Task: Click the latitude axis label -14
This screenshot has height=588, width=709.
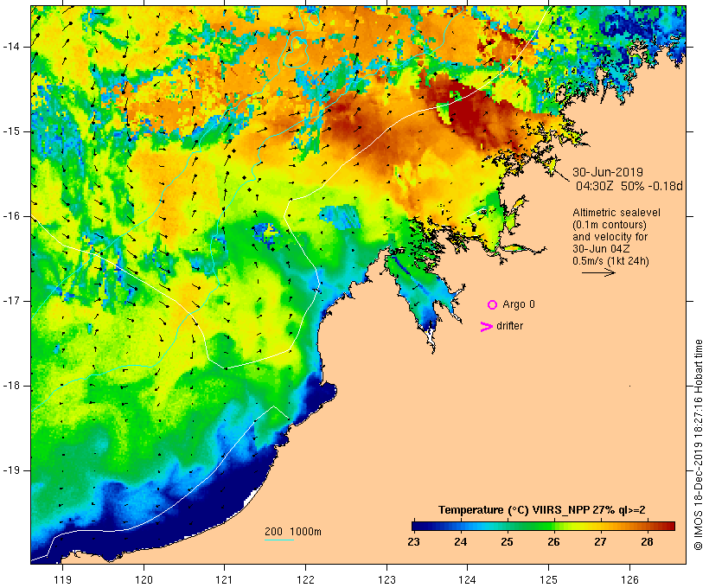Action: (x=11, y=47)
